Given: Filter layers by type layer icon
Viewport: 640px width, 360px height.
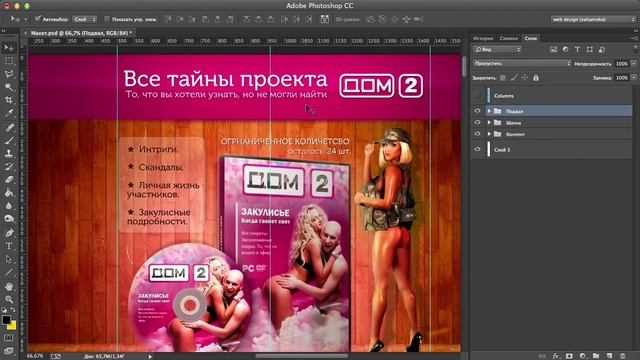Looking at the screenshot, I should coord(577,49).
